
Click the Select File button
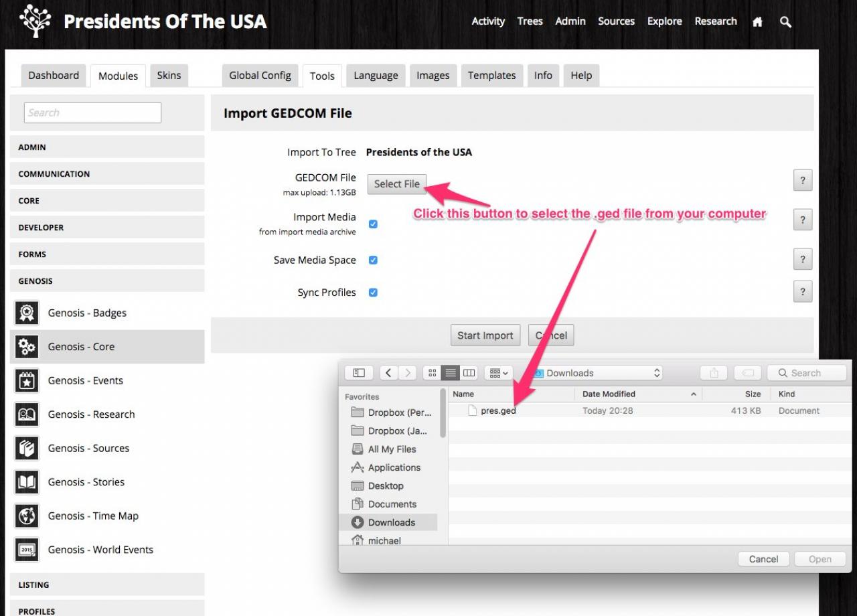pos(396,184)
